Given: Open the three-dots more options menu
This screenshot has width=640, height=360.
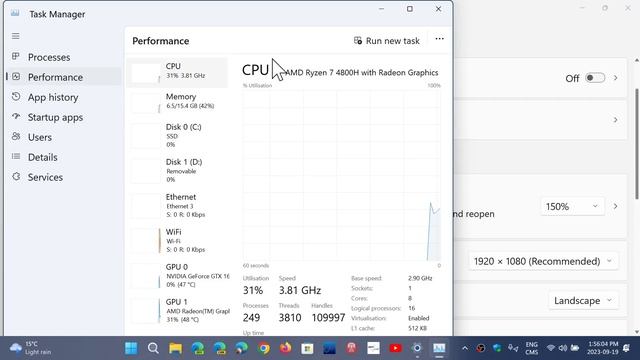Looking at the screenshot, I should coord(439,39).
